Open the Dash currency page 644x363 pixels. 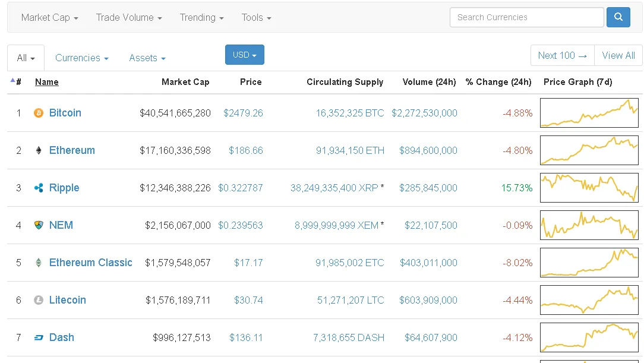[x=62, y=337]
